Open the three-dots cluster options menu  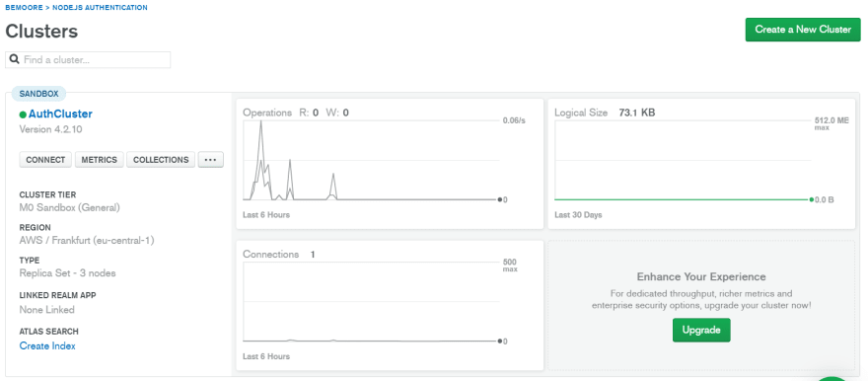(x=211, y=160)
